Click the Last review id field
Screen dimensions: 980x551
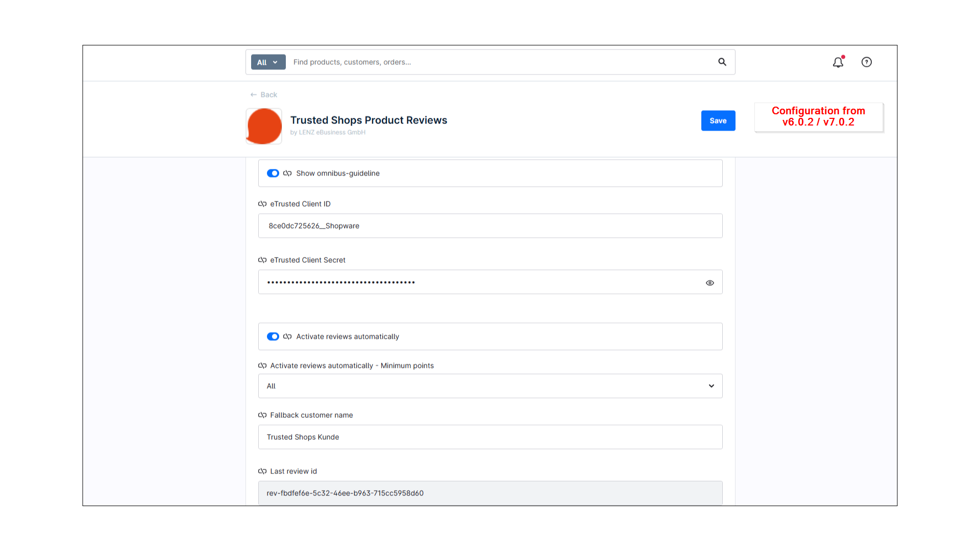tap(491, 493)
